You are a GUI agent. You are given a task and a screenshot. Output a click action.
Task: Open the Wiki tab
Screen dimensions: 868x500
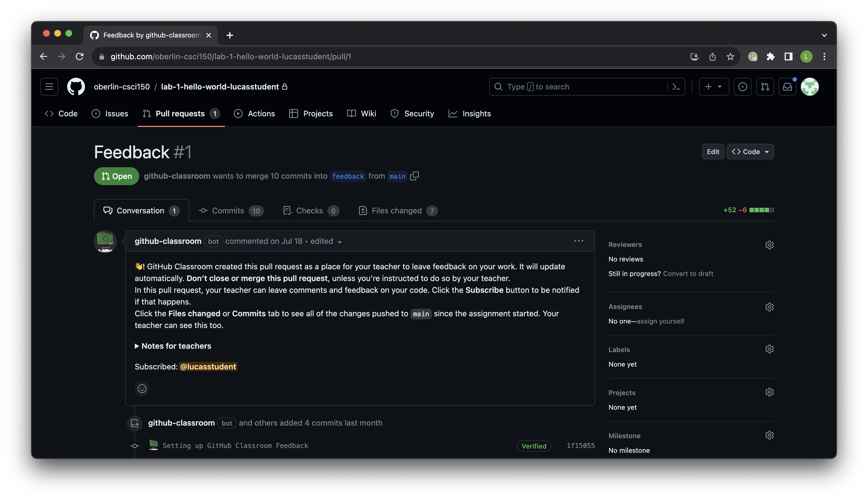click(x=362, y=113)
